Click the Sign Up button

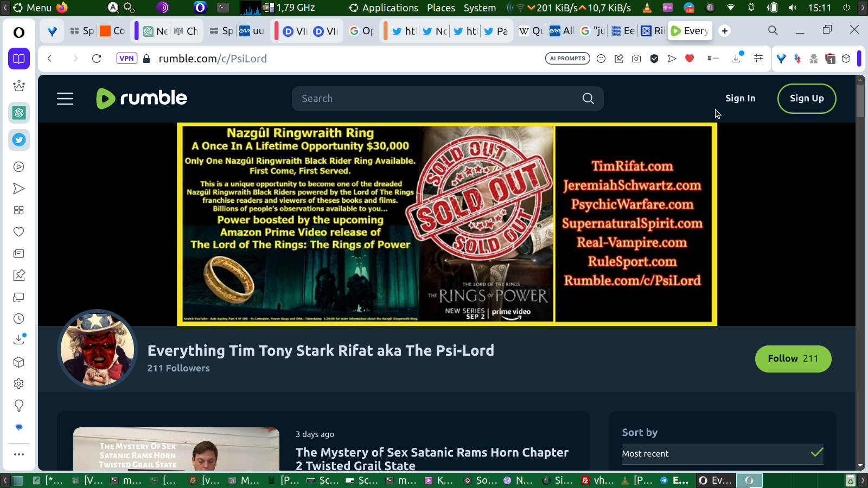tap(807, 99)
